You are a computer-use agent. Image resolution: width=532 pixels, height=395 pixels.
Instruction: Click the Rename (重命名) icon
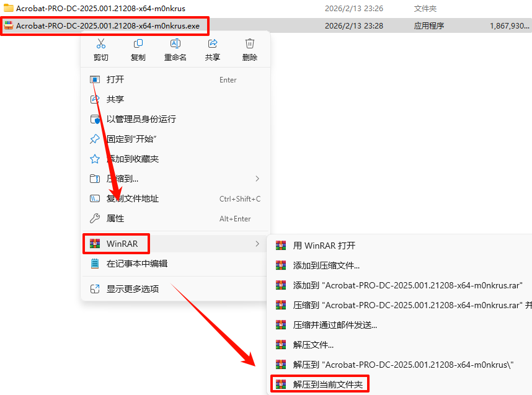pos(175,44)
